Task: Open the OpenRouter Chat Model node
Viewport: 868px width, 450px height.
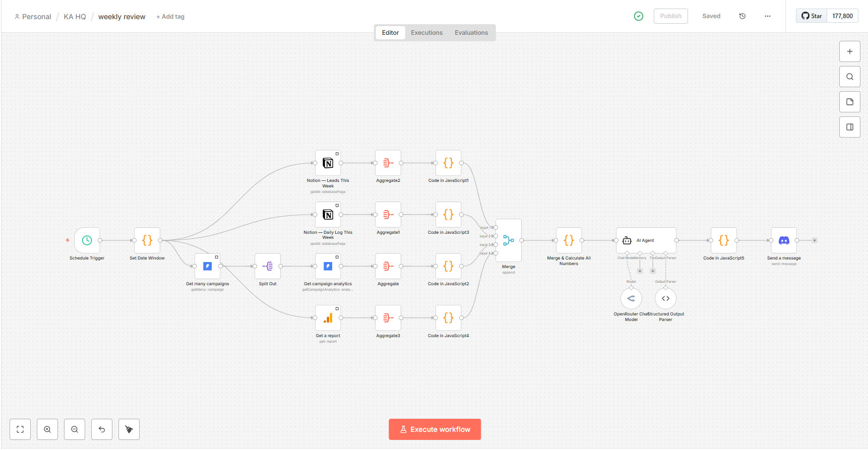Action: point(631,298)
